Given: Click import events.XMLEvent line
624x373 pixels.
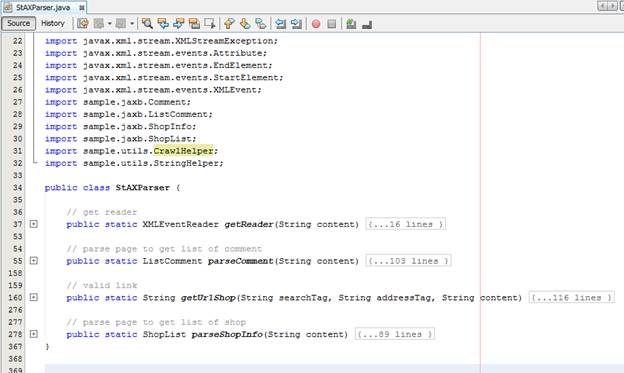Looking at the screenshot, I should (153, 90).
